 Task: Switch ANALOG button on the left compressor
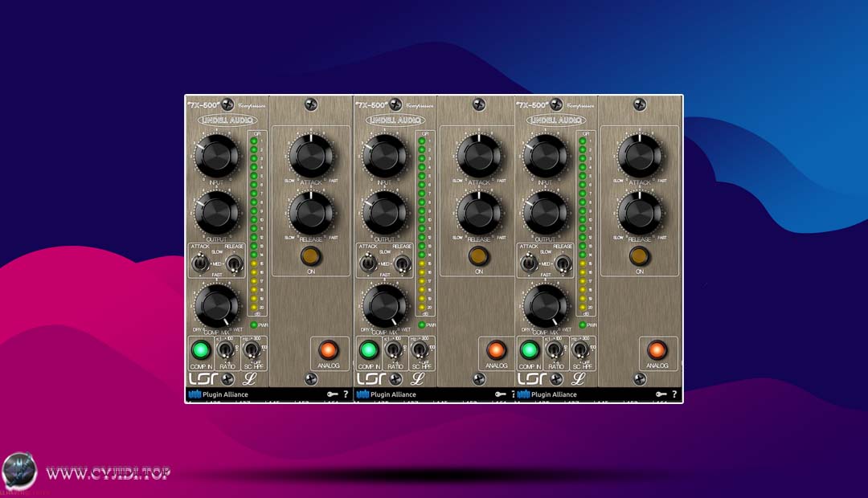point(328,349)
